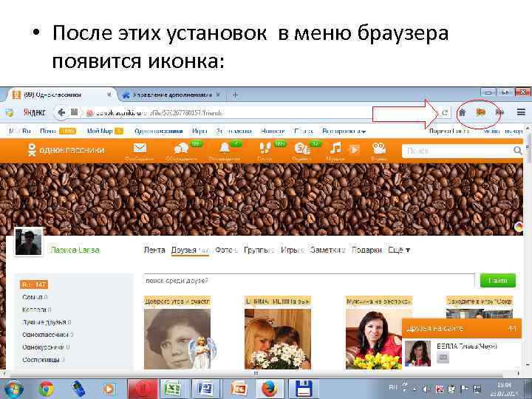Select the Фото profile tab
The image size is (532, 399).
225,250
